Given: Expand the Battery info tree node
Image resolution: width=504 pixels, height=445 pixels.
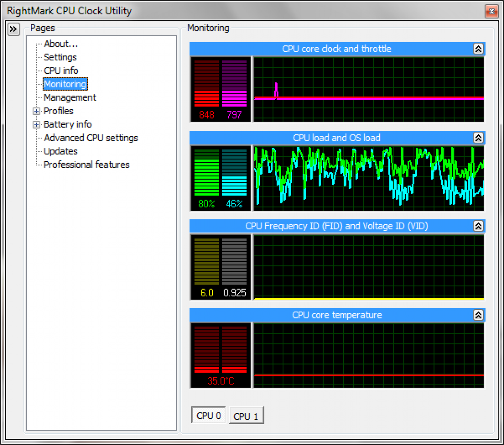Looking at the screenshot, I should point(36,125).
